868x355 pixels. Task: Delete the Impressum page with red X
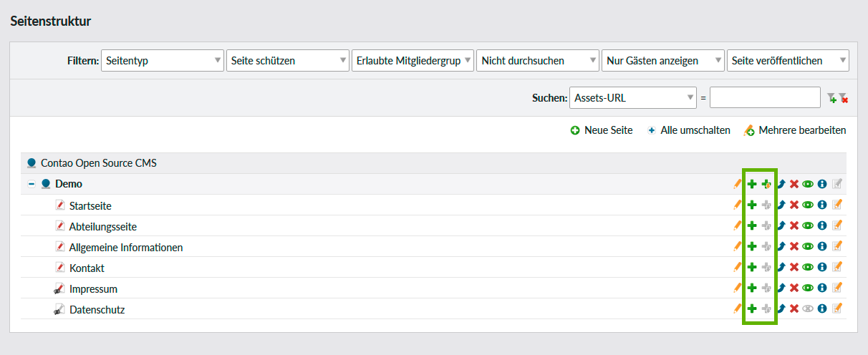point(794,288)
